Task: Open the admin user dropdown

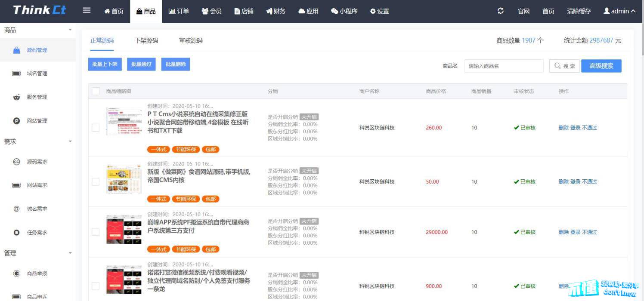Action: coord(619,11)
